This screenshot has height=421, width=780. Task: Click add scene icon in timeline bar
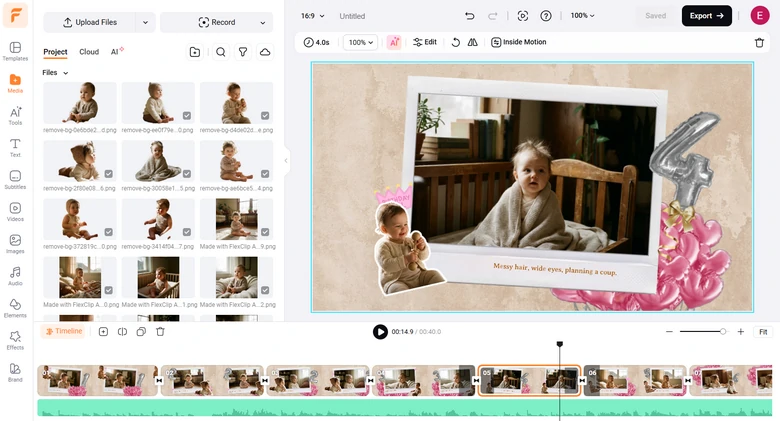click(103, 331)
